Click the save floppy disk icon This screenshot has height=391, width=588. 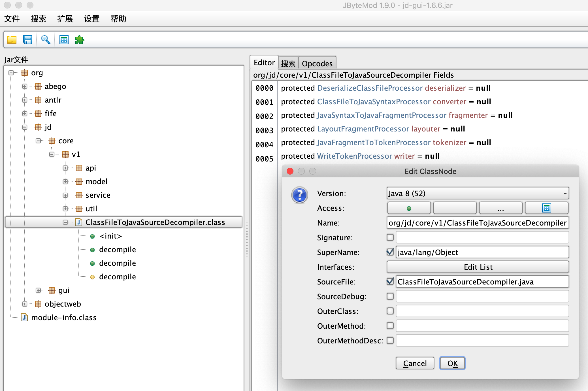click(28, 40)
